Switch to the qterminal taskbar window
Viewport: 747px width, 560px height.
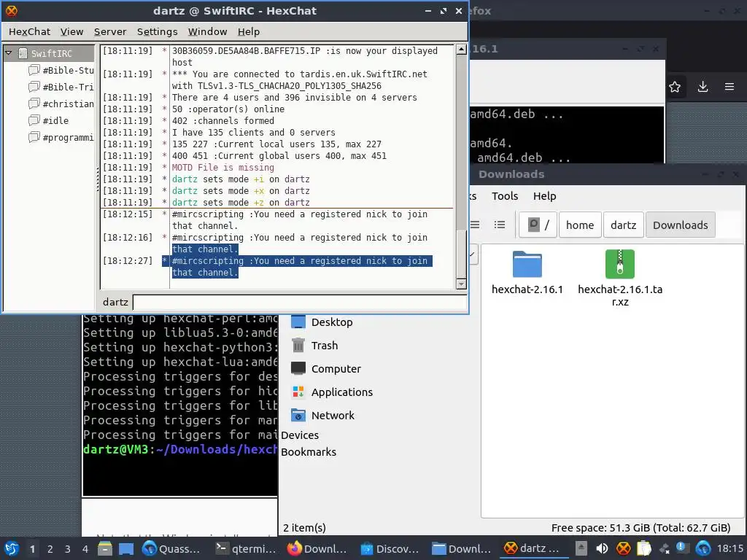pos(245,549)
